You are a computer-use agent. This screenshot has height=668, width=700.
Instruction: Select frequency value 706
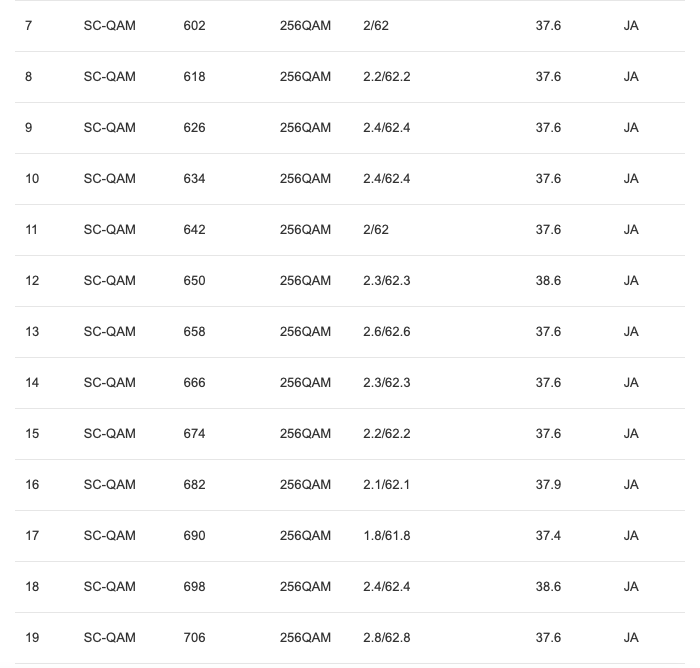tap(194, 637)
